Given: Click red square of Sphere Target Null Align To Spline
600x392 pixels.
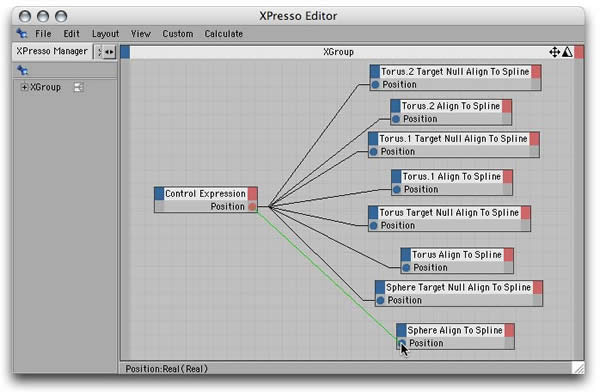Looking at the screenshot, I should (538, 287).
